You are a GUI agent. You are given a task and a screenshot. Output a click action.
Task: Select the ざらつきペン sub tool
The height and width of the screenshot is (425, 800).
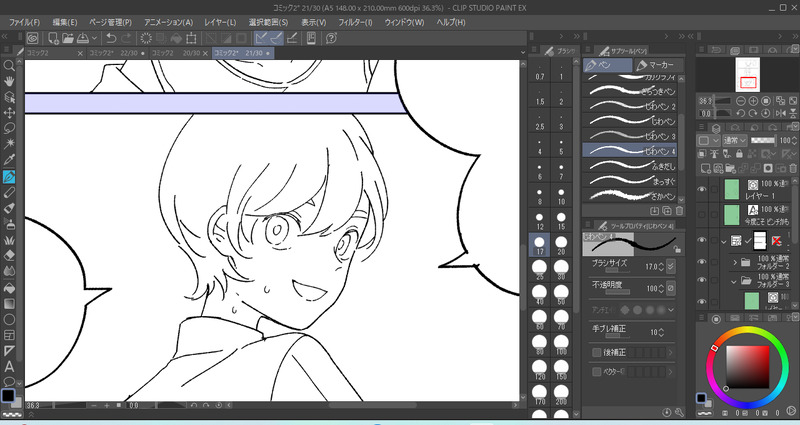click(631, 91)
